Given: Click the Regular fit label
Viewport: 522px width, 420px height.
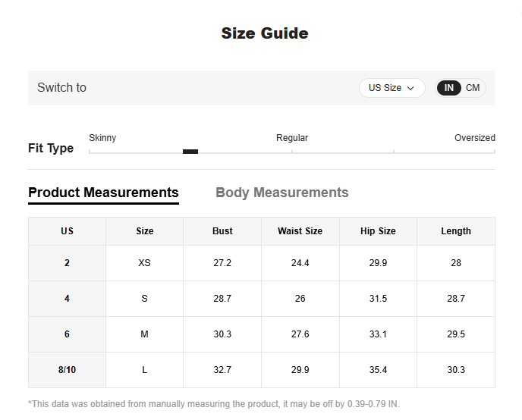Looking at the screenshot, I should coord(292,138).
